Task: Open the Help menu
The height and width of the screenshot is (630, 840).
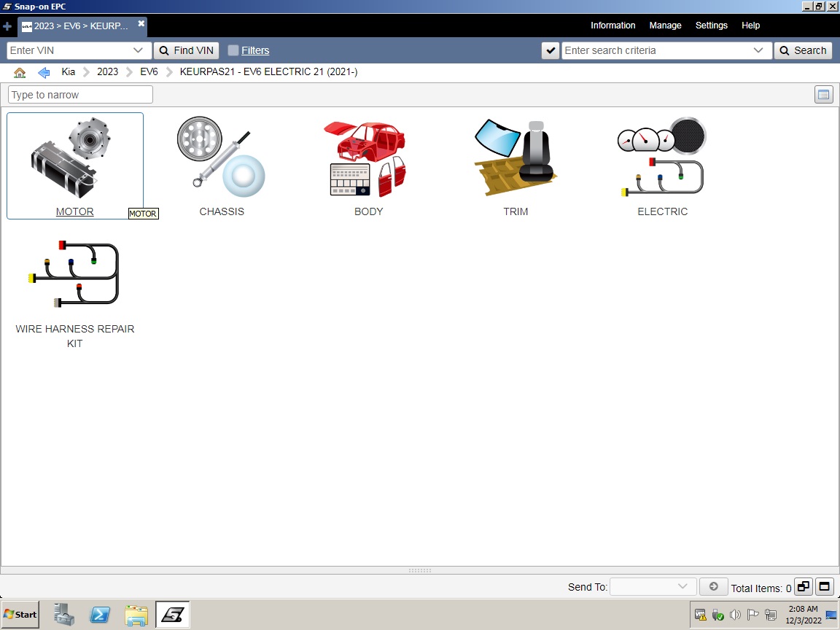Action: tap(750, 26)
